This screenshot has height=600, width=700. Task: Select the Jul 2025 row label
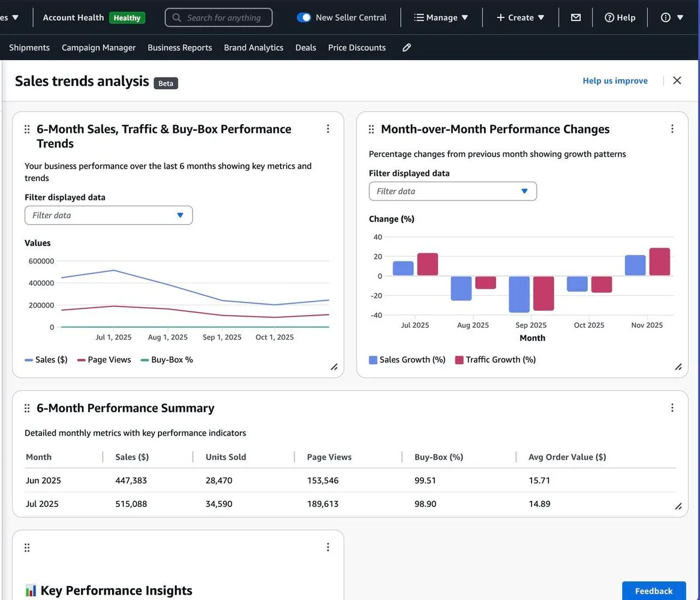pyautogui.click(x=42, y=503)
